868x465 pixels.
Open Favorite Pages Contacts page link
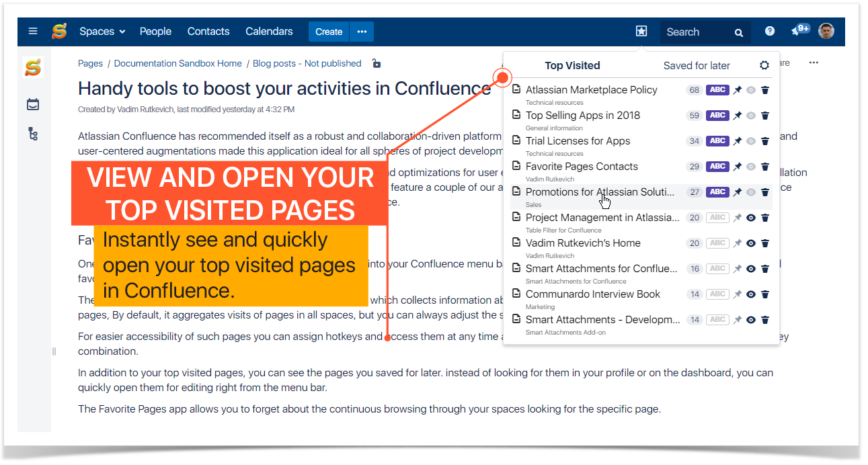coord(582,166)
